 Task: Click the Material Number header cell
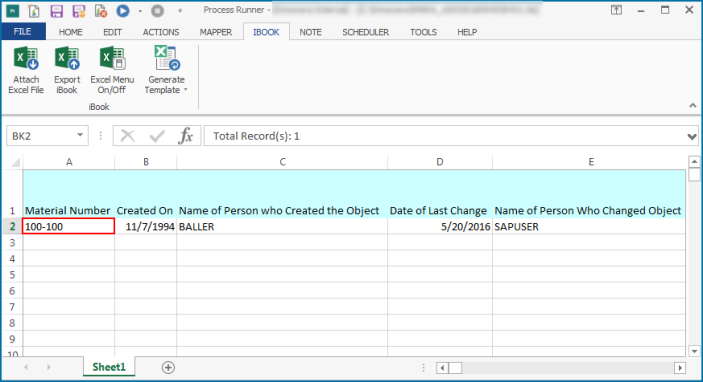(x=69, y=194)
